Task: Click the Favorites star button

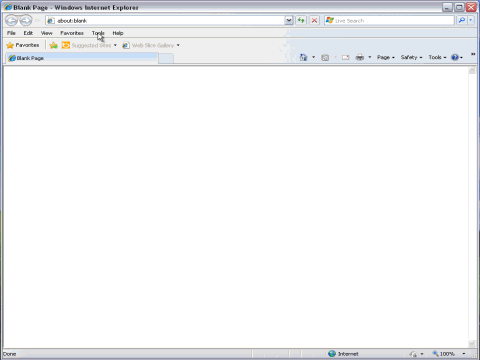Action: 23,45
